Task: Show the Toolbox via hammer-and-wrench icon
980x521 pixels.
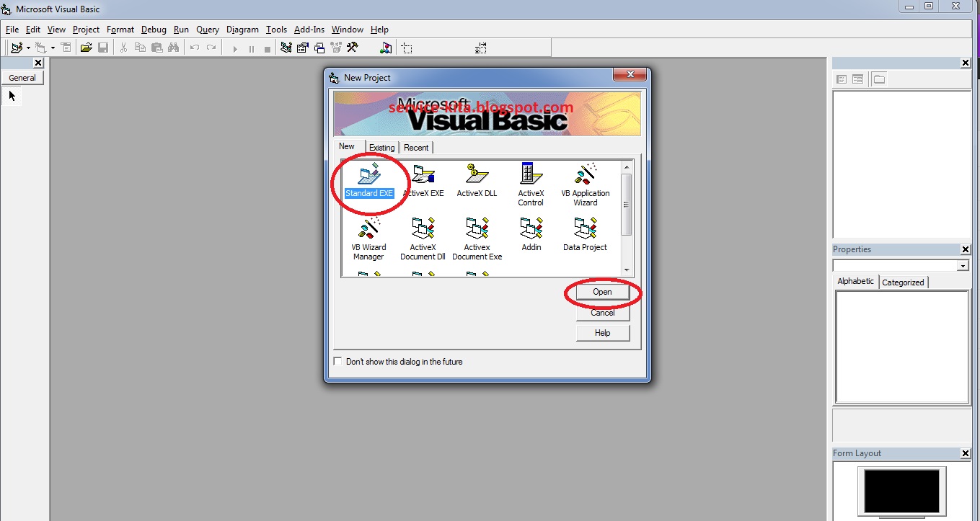Action: click(x=353, y=48)
